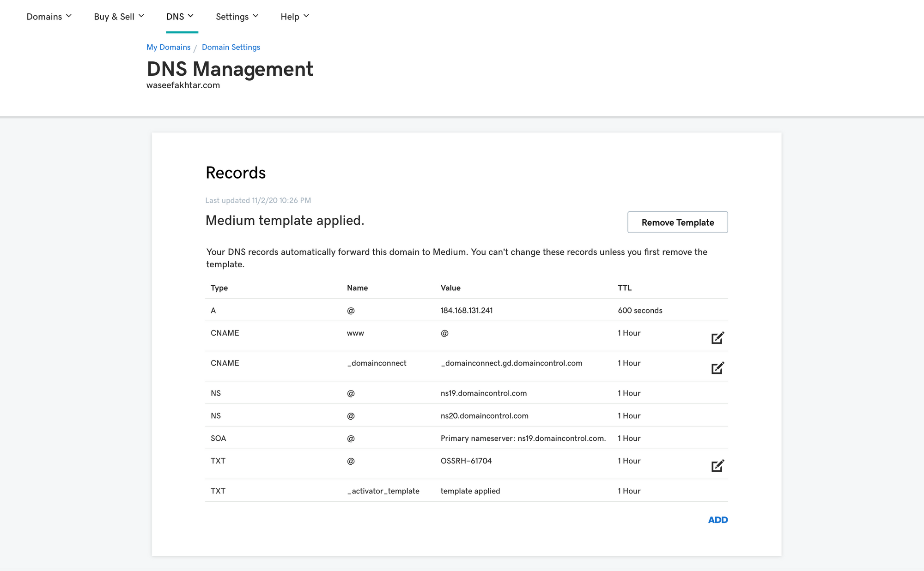Edit the _domainconnect CNAME record
Screen dimensions: 924x571
point(717,368)
